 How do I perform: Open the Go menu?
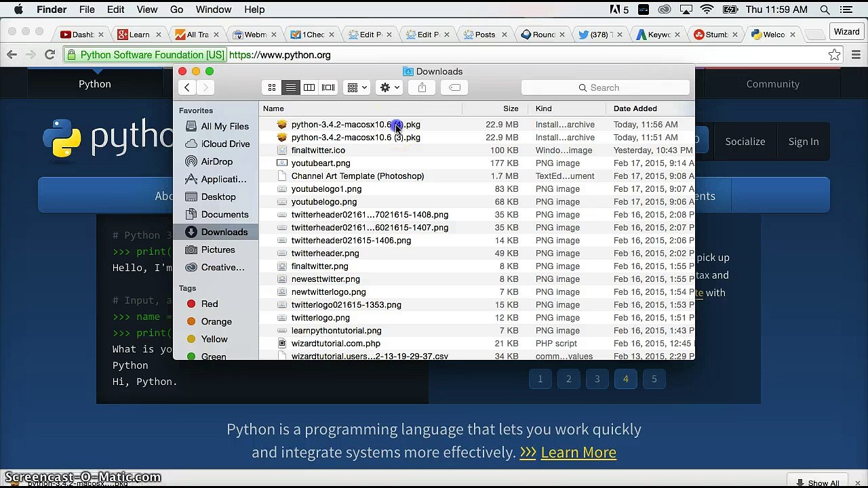[176, 9]
